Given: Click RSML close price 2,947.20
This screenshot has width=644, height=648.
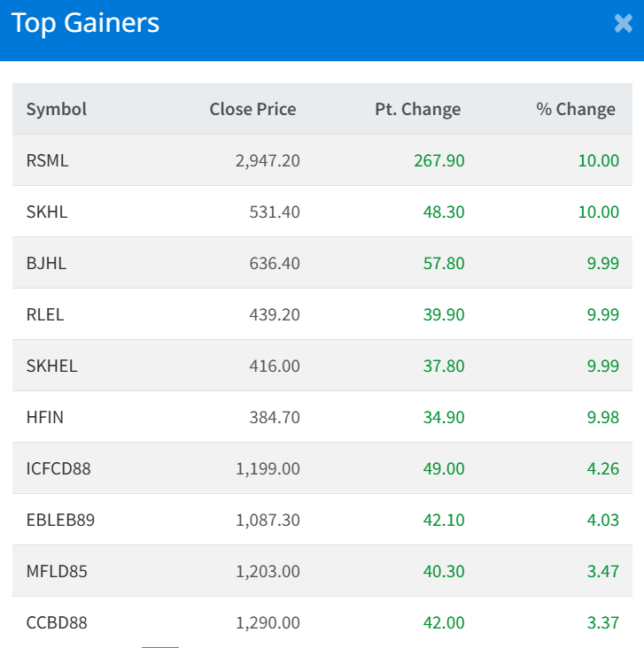Looking at the screenshot, I should [x=267, y=160].
